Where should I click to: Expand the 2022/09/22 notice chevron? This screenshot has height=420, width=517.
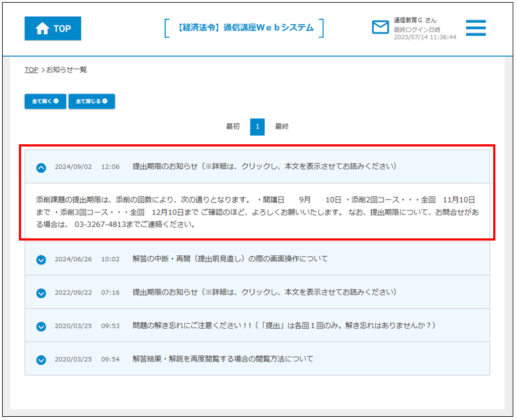(x=41, y=293)
